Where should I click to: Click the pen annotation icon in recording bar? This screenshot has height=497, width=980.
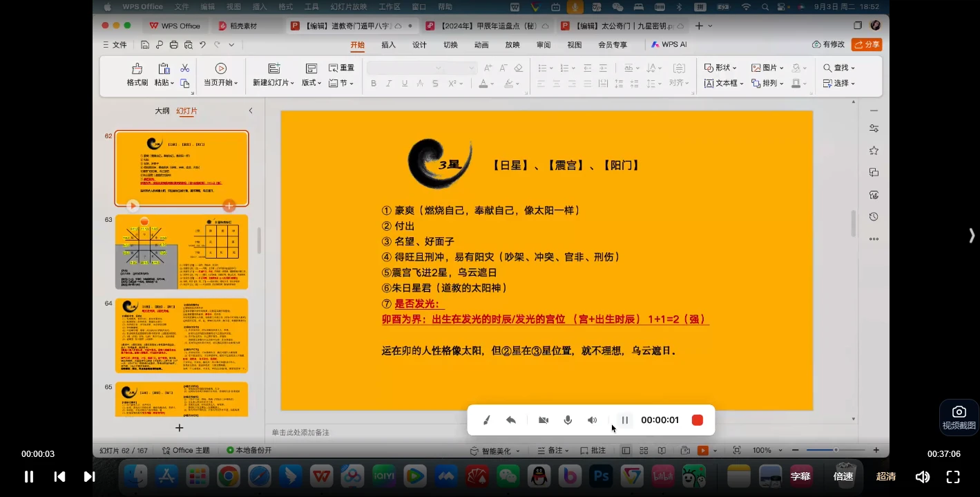(486, 420)
